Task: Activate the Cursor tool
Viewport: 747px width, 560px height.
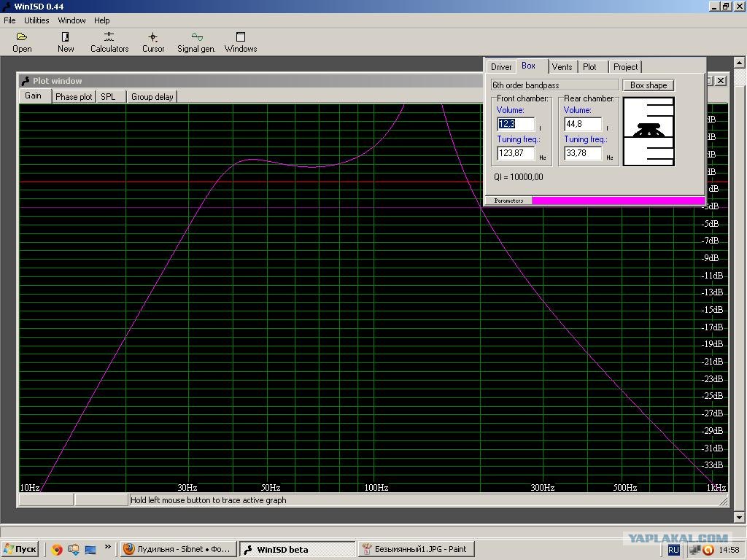Action: pyautogui.click(x=153, y=42)
